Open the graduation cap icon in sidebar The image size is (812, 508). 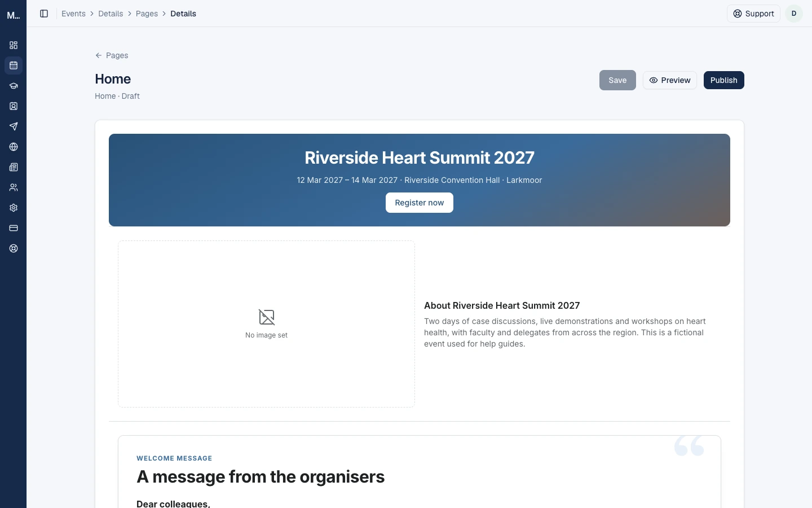tap(14, 86)
